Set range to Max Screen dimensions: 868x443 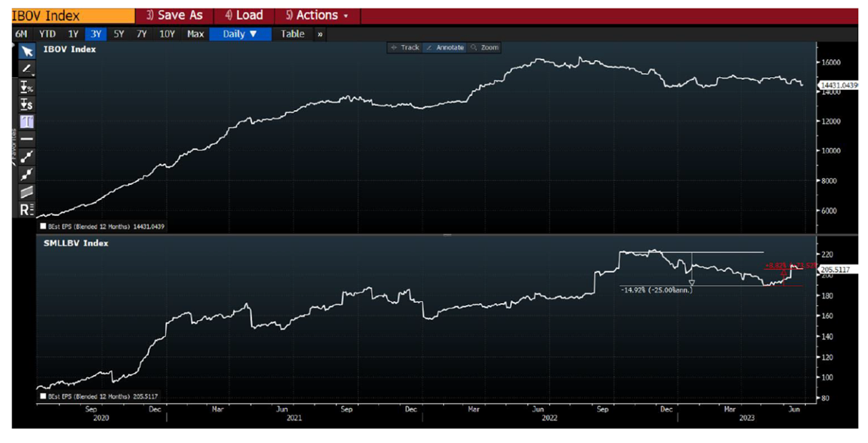coord(195,34)
